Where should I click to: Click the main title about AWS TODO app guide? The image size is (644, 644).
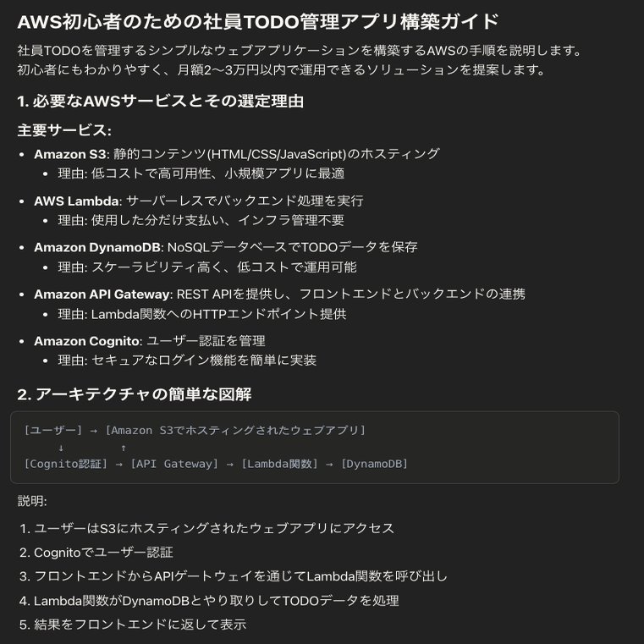pos(258,22)
